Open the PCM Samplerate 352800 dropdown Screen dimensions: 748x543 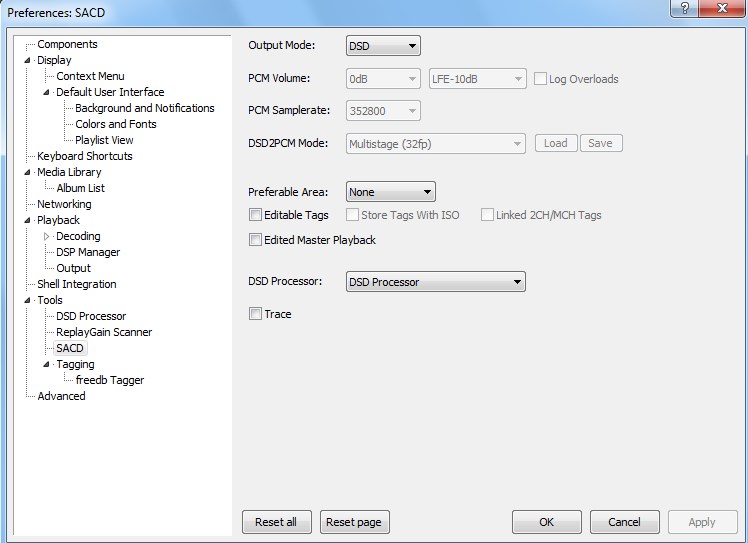coord(383,111)
